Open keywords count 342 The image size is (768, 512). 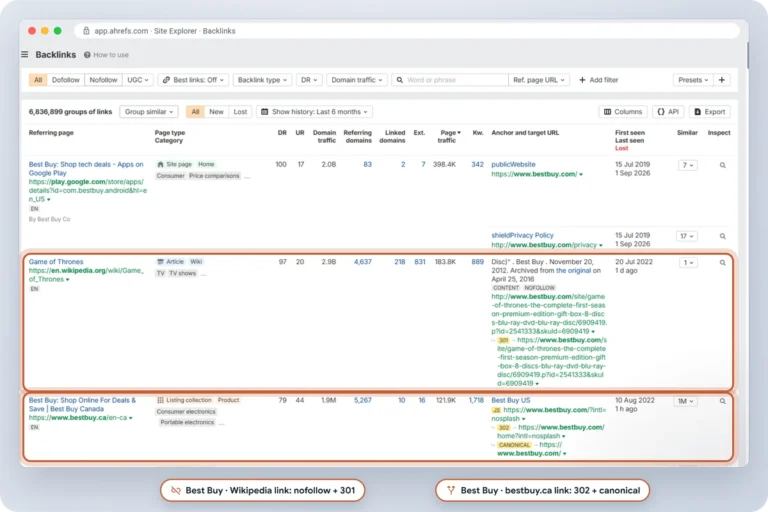tap(478, 164)
